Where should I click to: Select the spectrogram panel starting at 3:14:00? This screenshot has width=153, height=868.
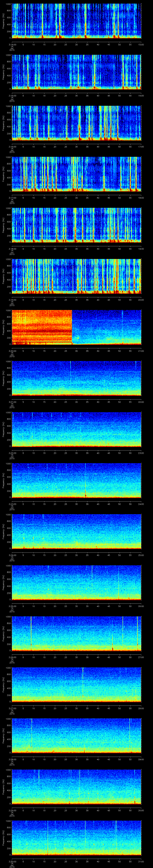point(77,21)
